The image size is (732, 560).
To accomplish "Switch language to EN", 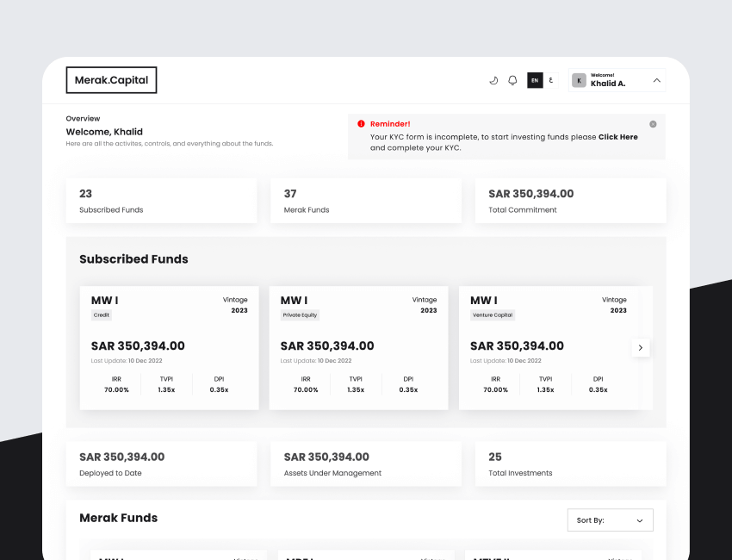I will [x=535, y=80].
